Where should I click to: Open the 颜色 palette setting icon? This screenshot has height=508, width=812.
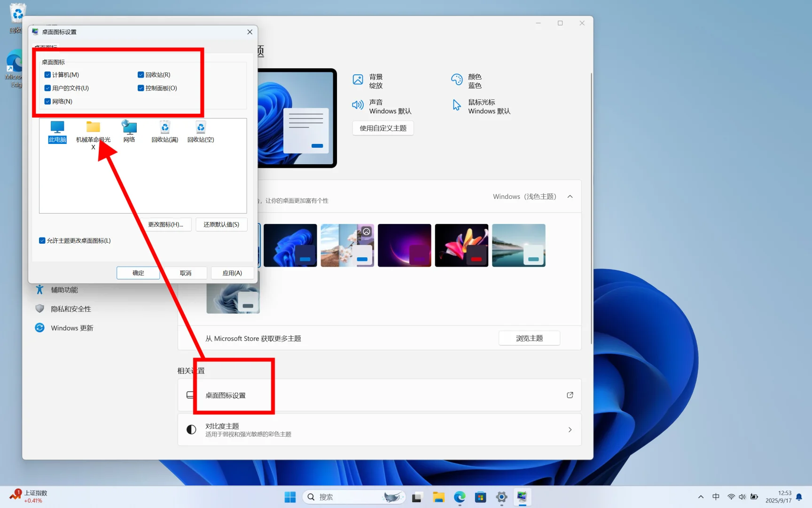click(x=457, y=79)
